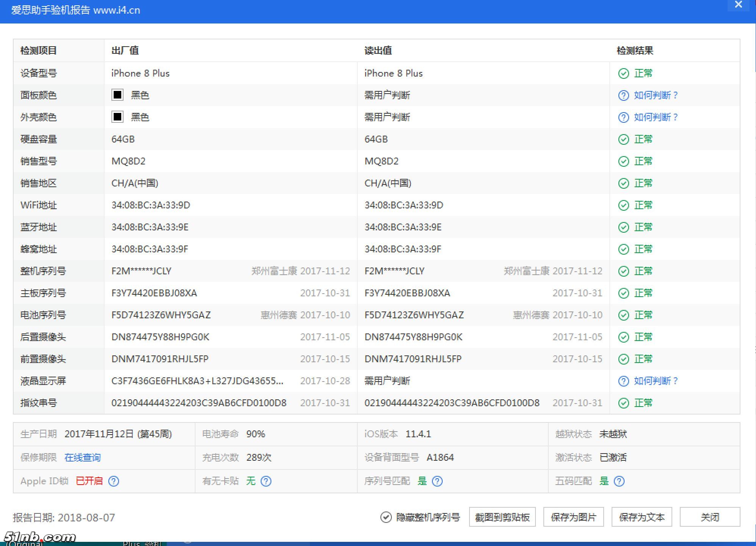Click 检测结果 column header

click(x=635, y=51)
